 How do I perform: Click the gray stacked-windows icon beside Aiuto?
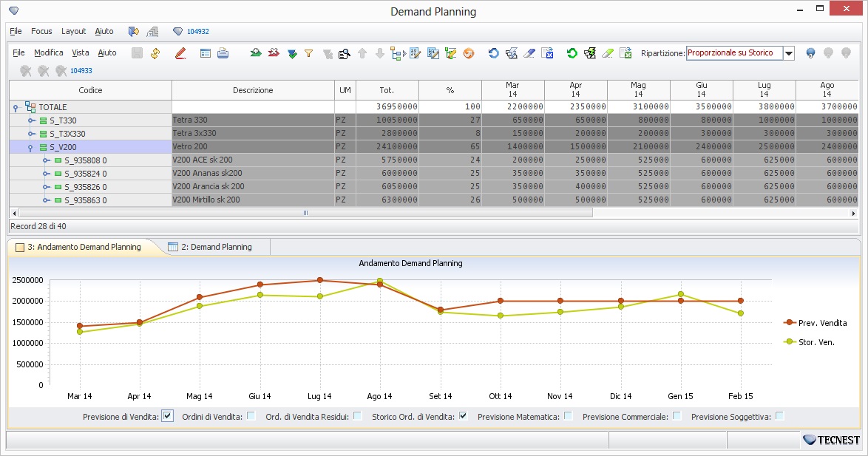[152, 32]
